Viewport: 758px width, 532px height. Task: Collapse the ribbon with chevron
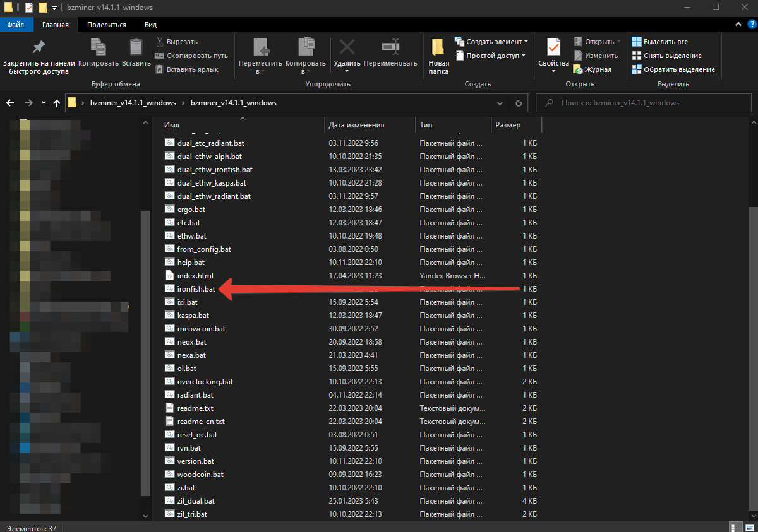pos(740,24)
